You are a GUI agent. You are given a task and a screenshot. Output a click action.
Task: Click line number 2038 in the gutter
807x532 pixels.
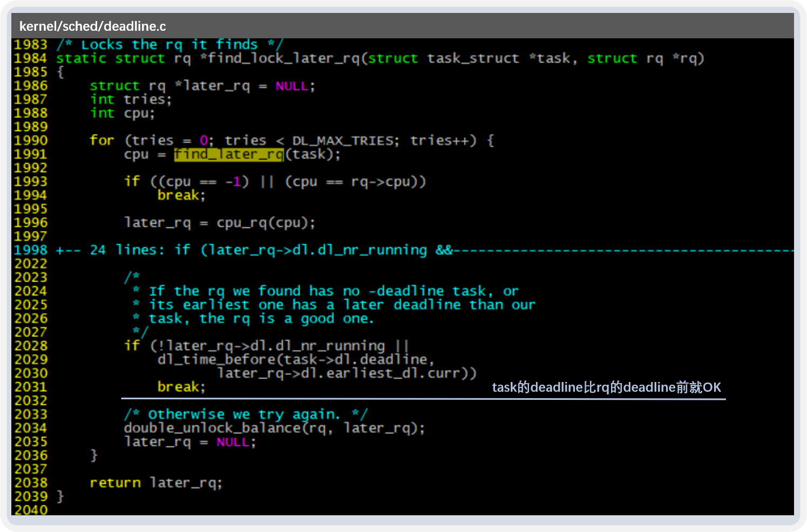click(x=30, y=482)
